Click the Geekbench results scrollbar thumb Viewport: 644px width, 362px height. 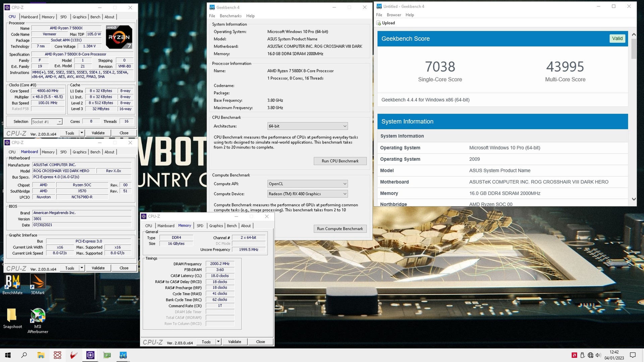(x=634, y=49)
